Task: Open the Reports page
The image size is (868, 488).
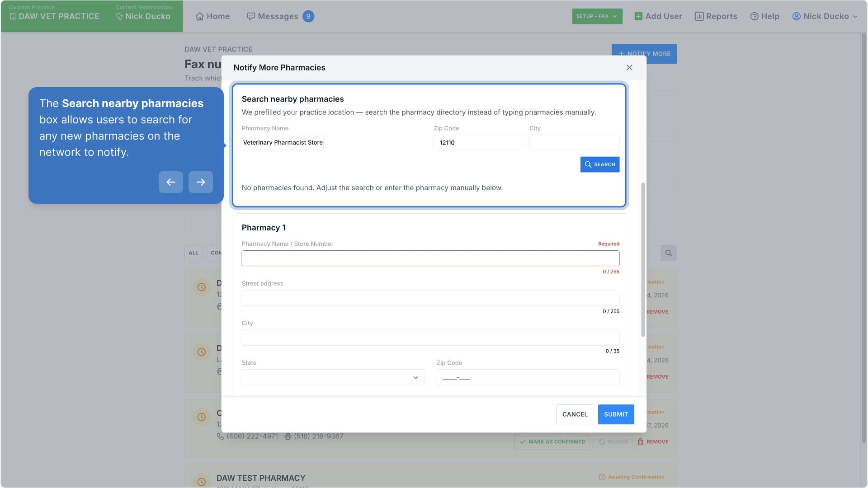Action: pyautogui.click(x=716, y=16)
